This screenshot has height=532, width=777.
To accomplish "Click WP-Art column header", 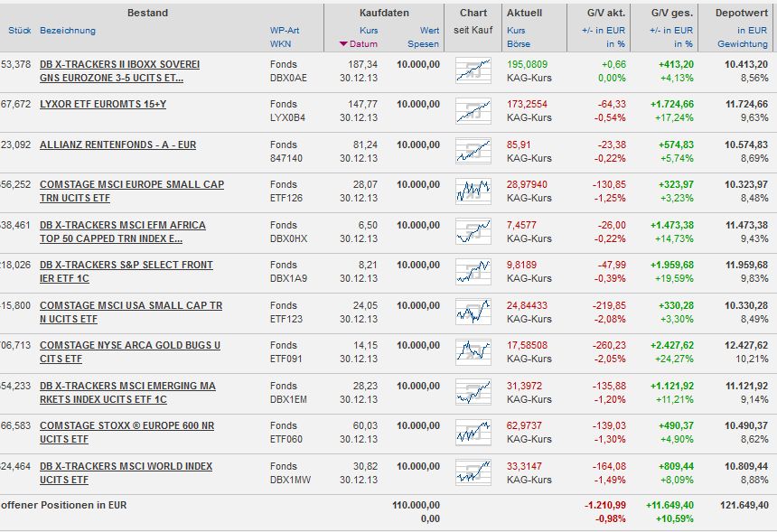I will point(285,31).
